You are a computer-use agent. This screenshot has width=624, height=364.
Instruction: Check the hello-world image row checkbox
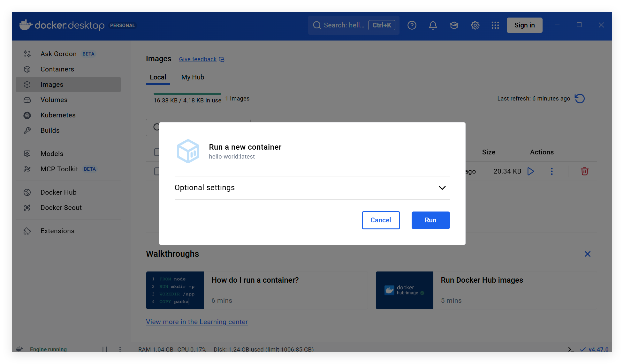point(156,171)
